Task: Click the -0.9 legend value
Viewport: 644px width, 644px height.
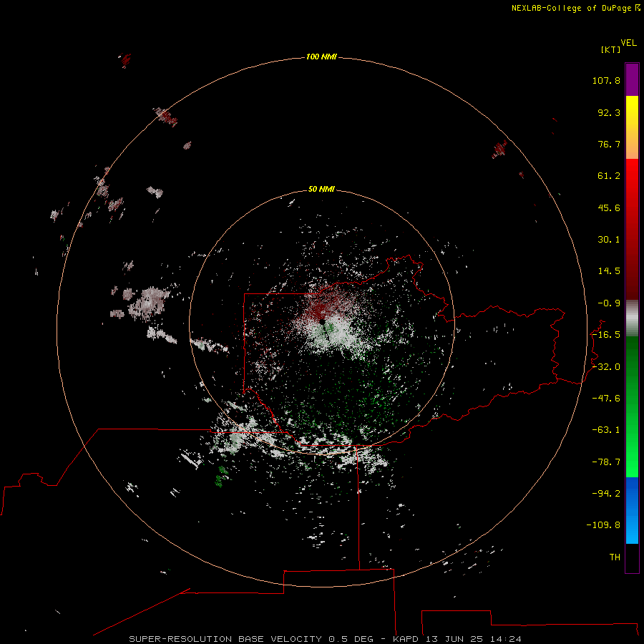Action: 609,303
